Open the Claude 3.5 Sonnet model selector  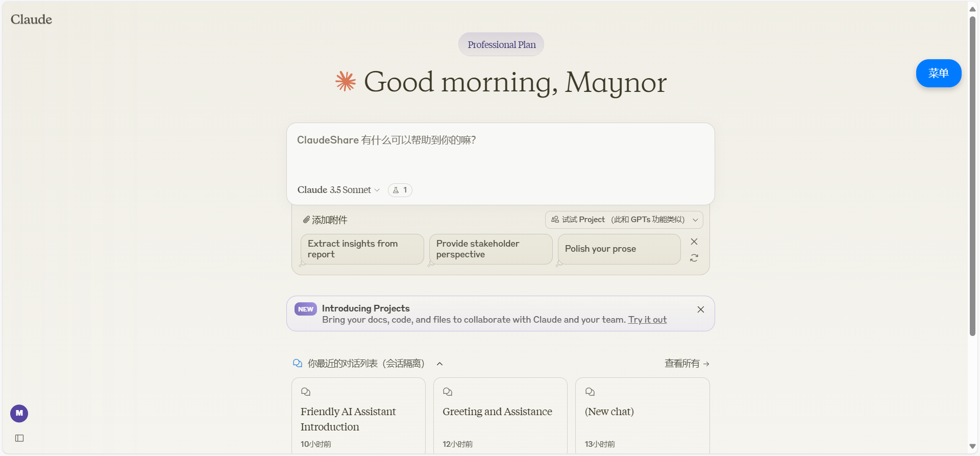point(338,190)
